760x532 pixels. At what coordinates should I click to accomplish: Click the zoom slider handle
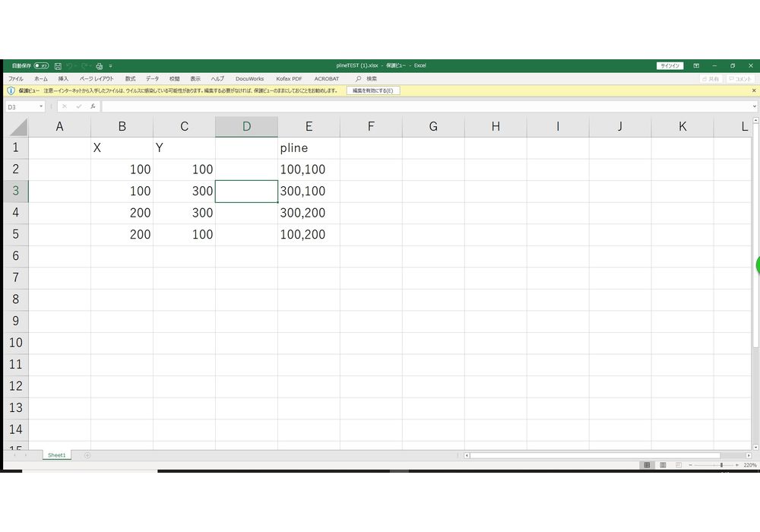click(x=721, y=464)
